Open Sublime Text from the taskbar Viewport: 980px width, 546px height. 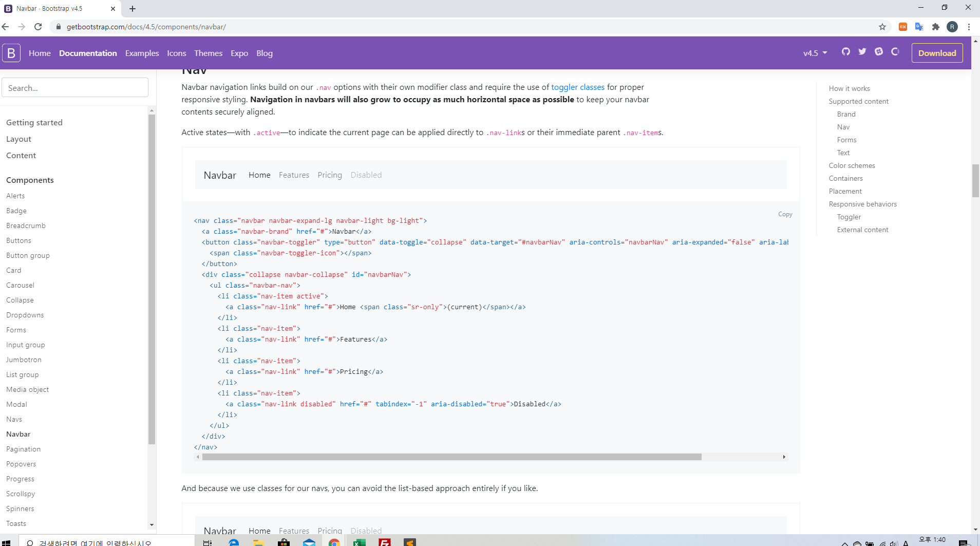click(x=409, y=542)
